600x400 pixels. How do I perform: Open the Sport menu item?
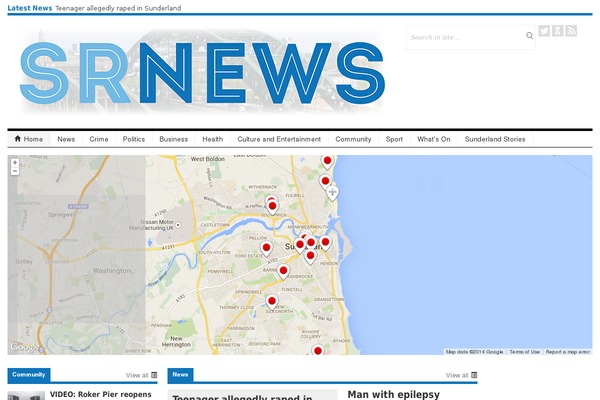[394, 139]
